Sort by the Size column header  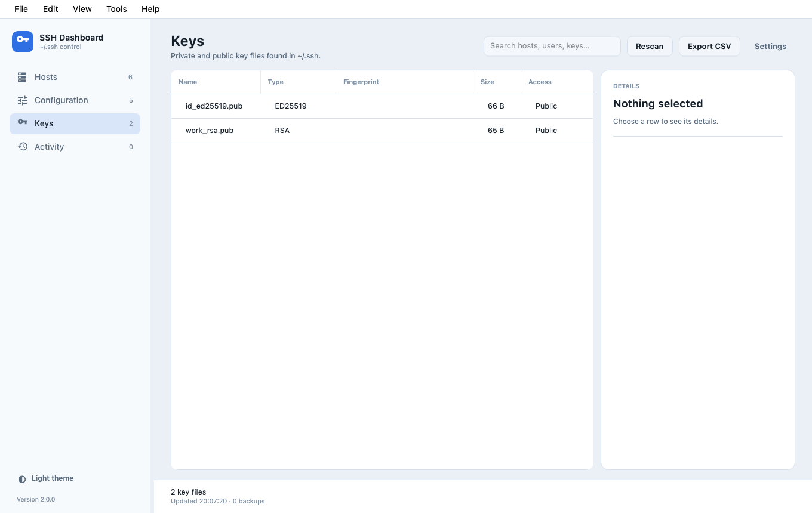(497, 82)
